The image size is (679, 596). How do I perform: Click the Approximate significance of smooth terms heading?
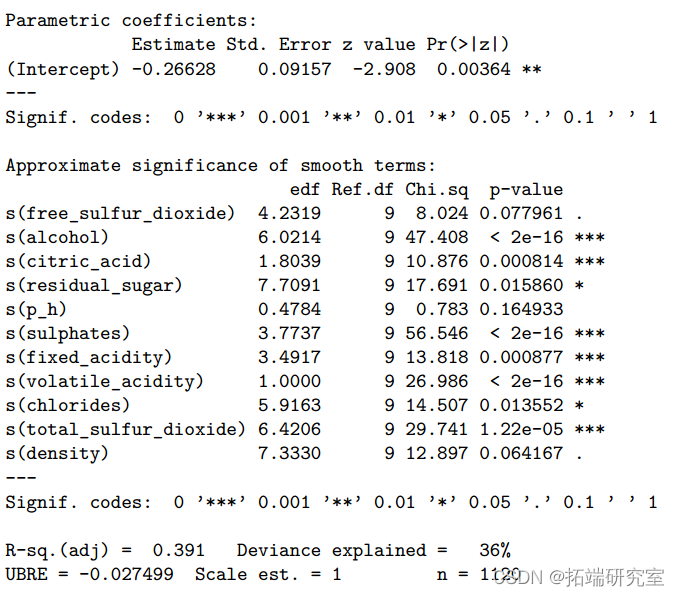pos(220,165)
